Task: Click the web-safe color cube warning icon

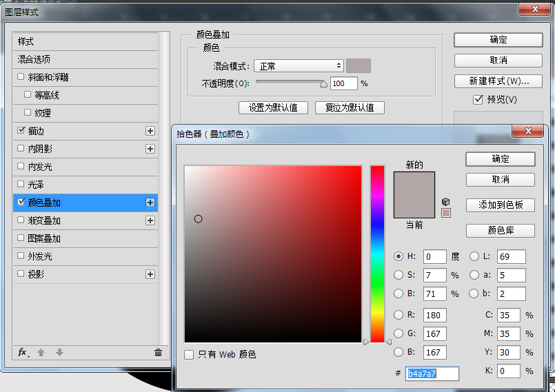Action: pyautogui.click(x=446, y=202)
